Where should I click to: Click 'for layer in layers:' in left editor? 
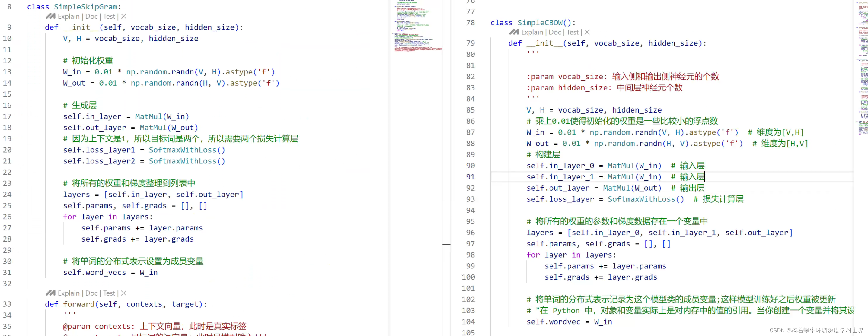click(x=108, y=217)
